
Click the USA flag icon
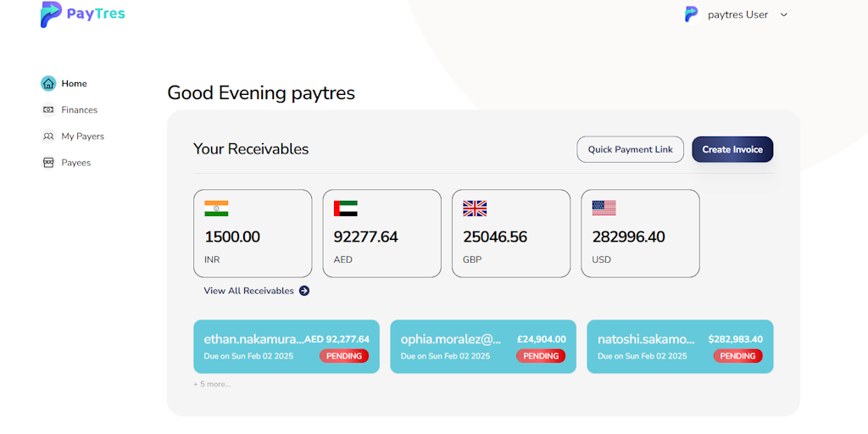click(x=604, y=209)
